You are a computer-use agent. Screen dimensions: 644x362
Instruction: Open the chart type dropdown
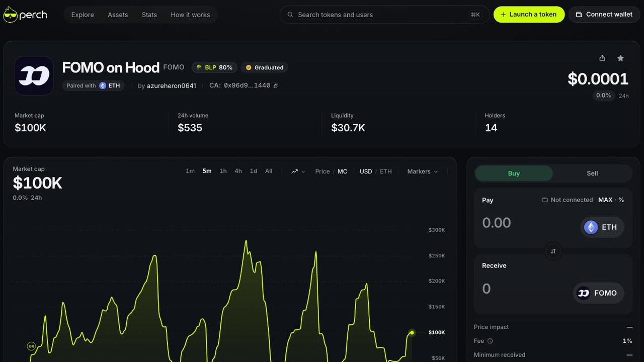tap(298, 171)
